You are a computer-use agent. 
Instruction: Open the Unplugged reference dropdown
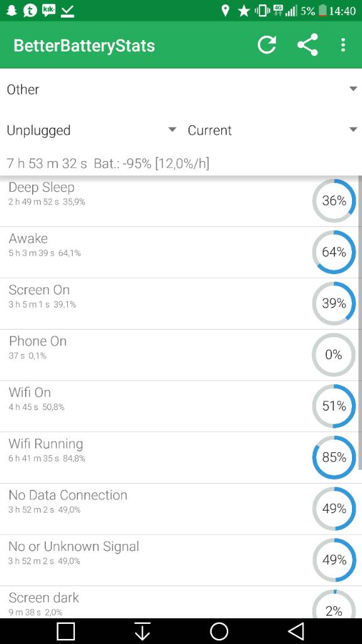[x=91, y=130]
